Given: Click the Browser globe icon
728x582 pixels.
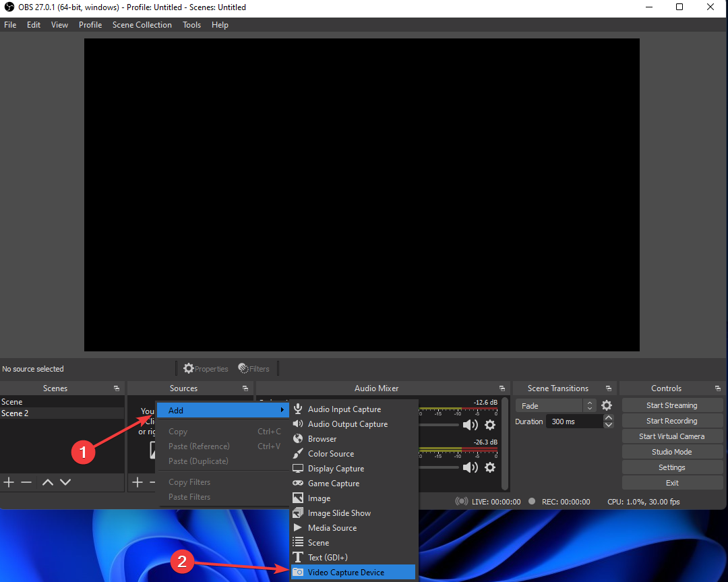Looking at the screenshot, I should pyautogui.click(x=298, y=439).
